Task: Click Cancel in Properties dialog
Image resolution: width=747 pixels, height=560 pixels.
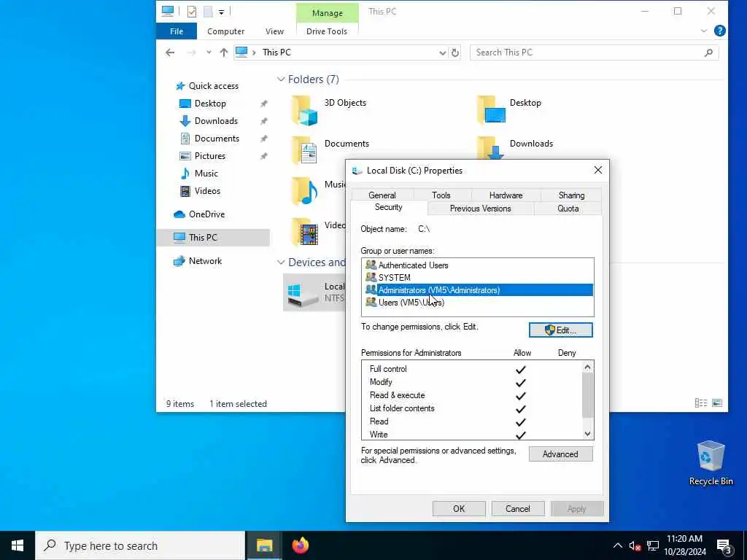Action: [517, 508]
